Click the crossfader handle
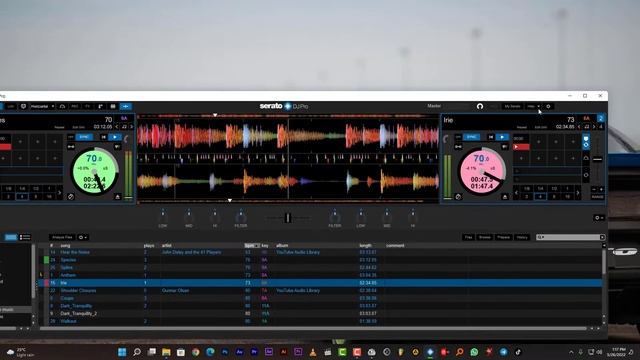Viewport: 640px width, 360px height. coord(288,218)
